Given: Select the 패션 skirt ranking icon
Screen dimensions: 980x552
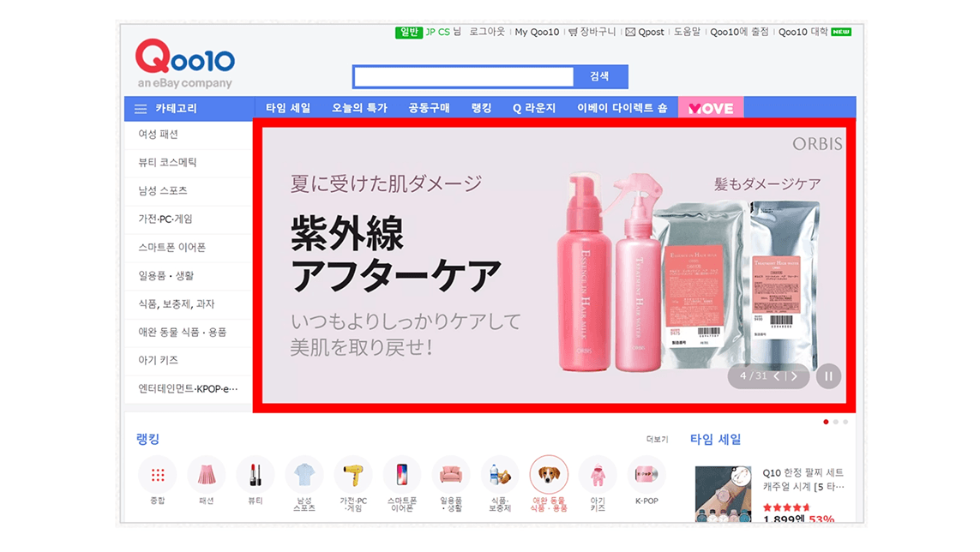Looking at the screenshot, I should 207,475.
